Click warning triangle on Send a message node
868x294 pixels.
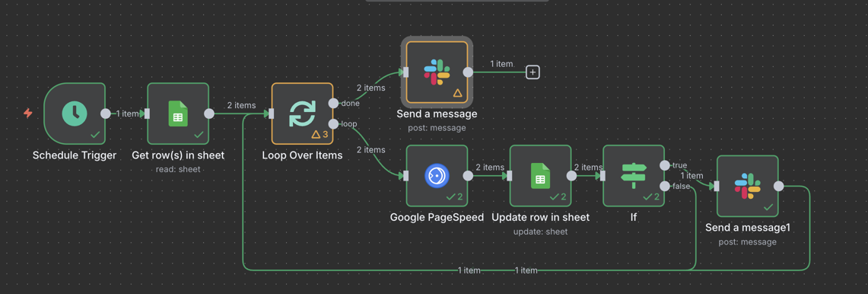point(457,93)
